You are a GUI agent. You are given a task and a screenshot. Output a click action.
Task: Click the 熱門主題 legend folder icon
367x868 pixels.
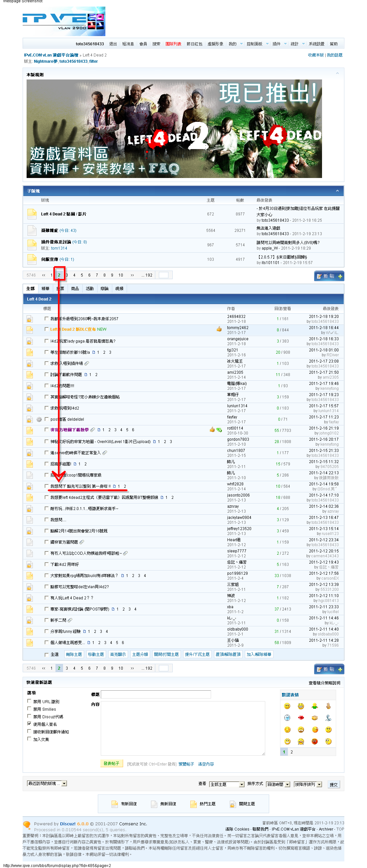(x=193, y=804)
